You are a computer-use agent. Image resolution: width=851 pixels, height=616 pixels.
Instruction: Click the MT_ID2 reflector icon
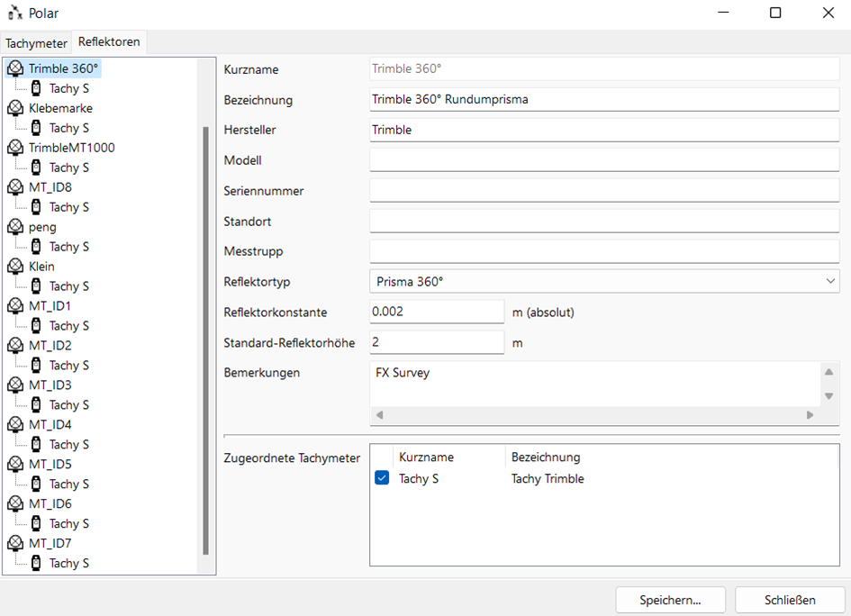[15, 346]
